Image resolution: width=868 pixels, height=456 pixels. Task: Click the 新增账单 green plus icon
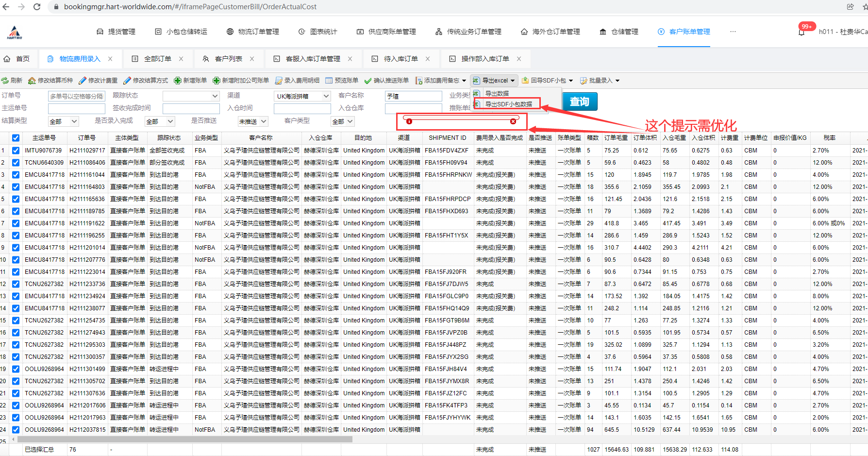click(x=178, y=81)
